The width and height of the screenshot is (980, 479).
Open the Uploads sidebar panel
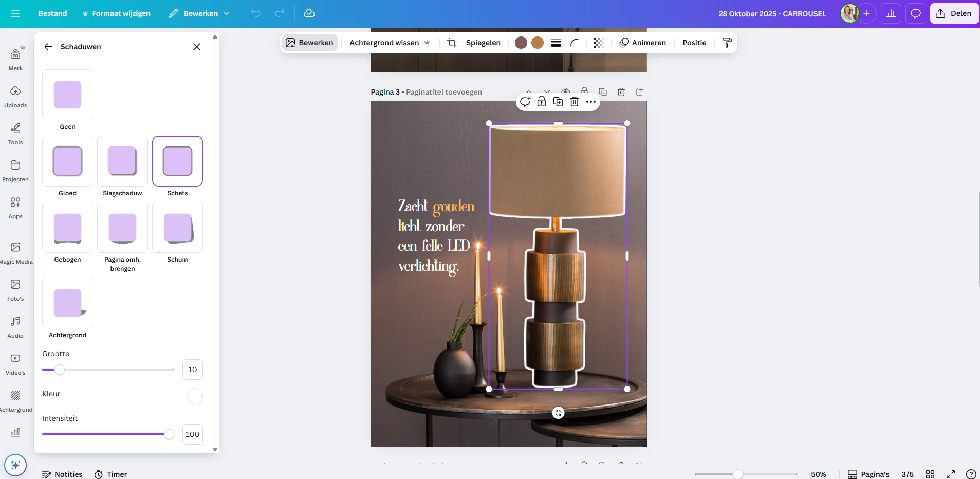pos(15,97)
